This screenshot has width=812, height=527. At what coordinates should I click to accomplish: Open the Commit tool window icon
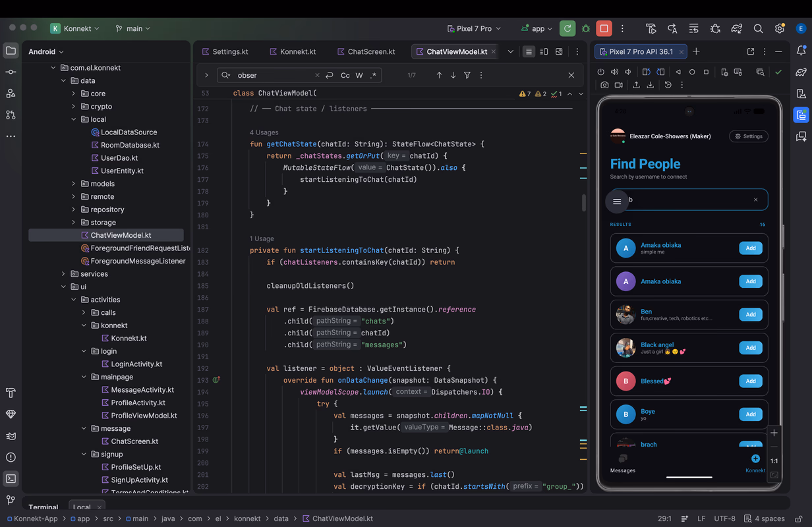11,72
